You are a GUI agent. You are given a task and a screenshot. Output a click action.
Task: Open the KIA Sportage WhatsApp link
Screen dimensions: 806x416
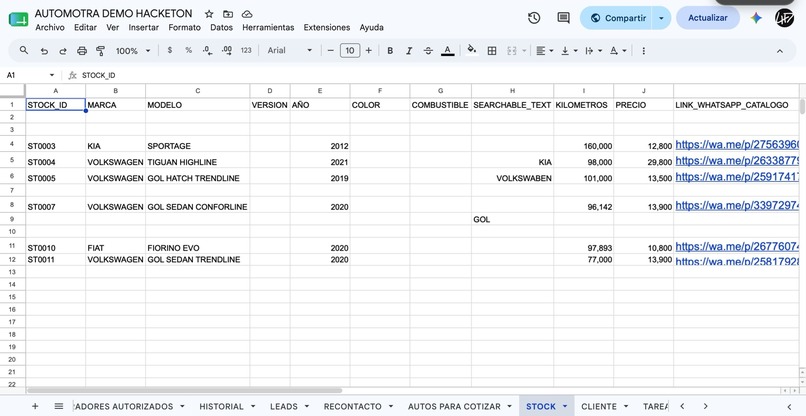click(x=737, y=145)
